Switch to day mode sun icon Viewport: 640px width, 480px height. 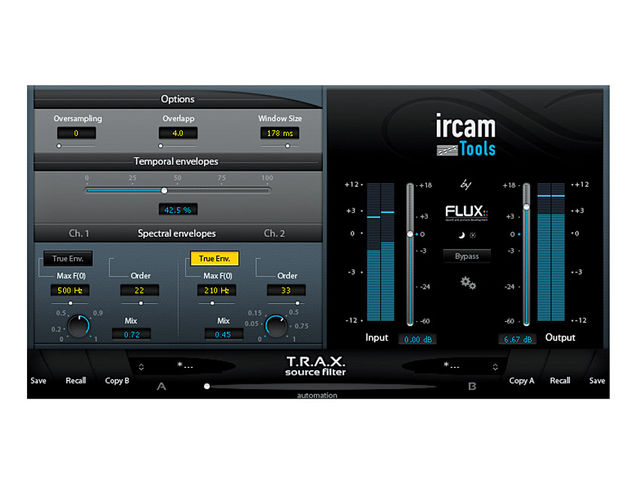(x=473, y=235)
